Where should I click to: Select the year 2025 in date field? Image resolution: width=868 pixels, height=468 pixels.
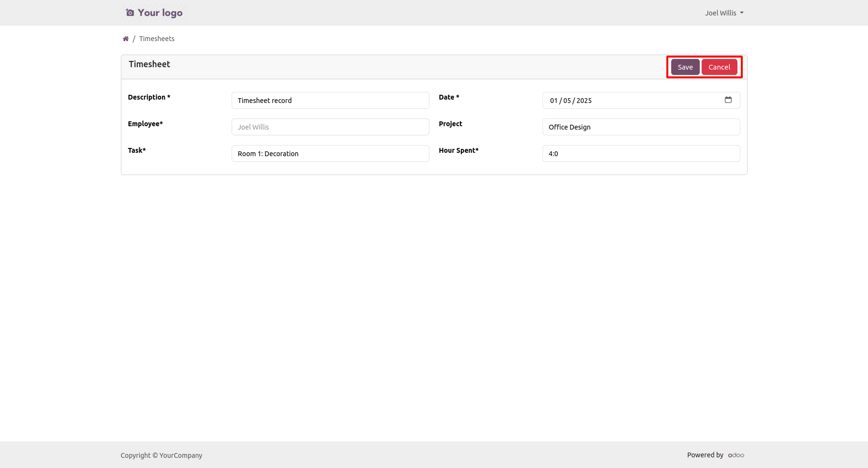(584, 101)
